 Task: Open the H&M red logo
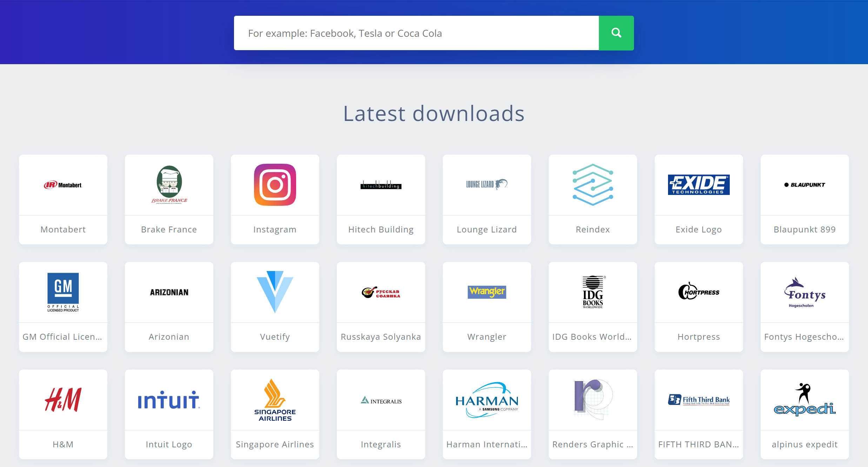[63, 400]
